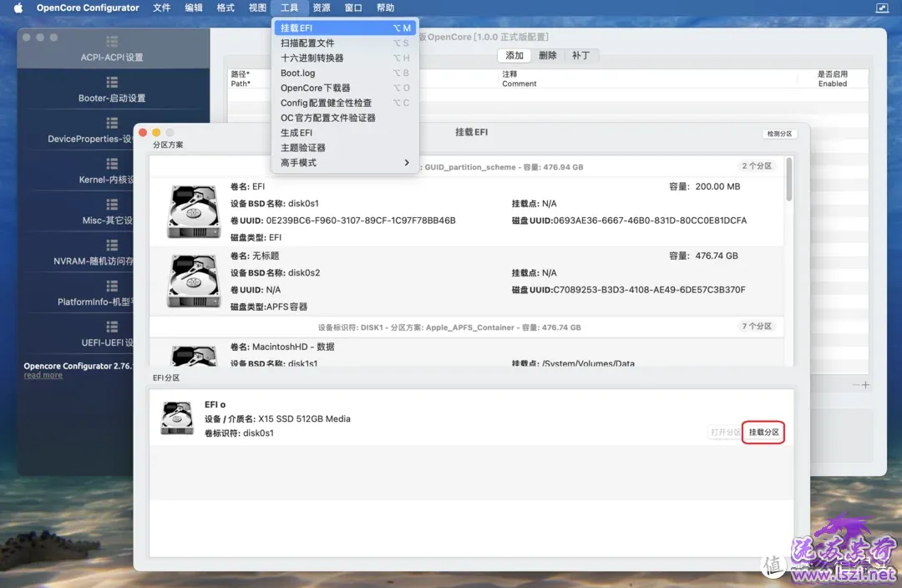Switch to the 添加 tab
Screen dimensions: 902x588
pyautogui.click(x=514, y=55)
